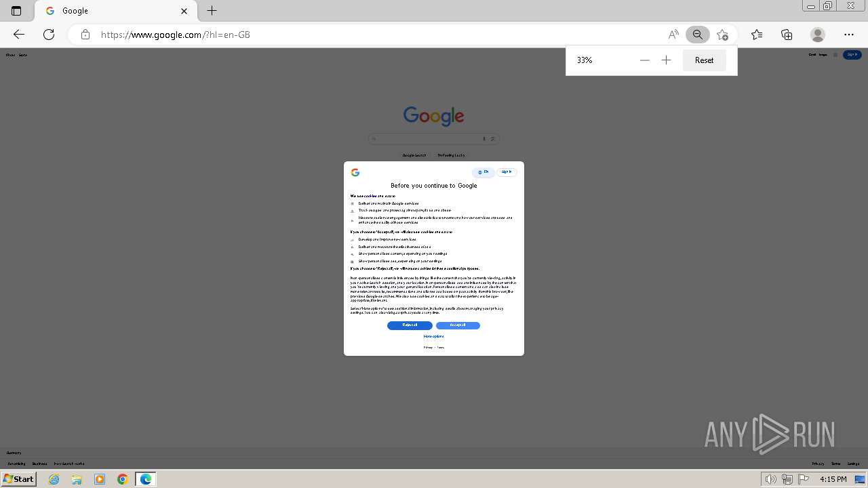Click the voice search microphone icon
868x488 pixels.
(x=484, y=139)
